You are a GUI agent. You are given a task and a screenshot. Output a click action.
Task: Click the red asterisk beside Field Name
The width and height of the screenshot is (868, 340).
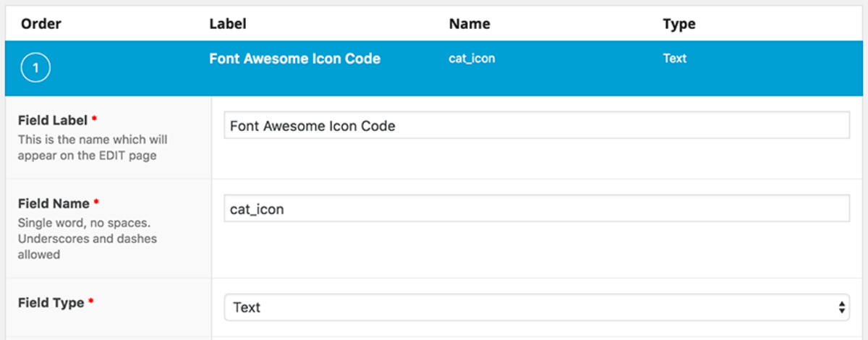(96, 201)
